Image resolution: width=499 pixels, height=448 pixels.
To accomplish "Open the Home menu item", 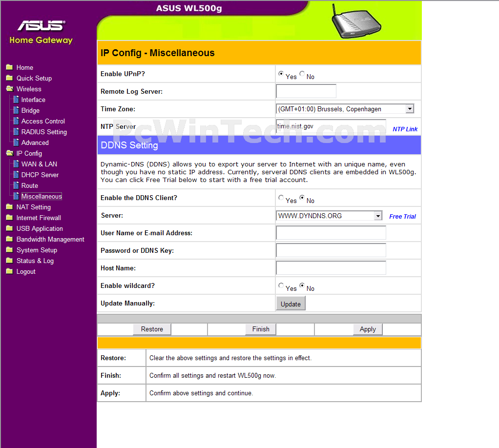I will pos(25,67).
